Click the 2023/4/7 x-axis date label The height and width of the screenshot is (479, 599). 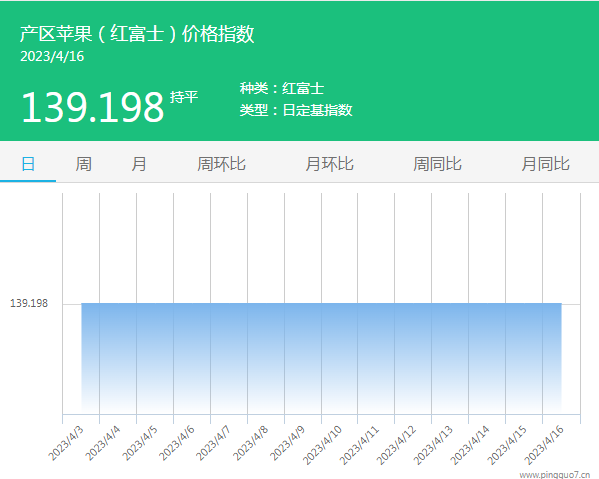point(213,443)
